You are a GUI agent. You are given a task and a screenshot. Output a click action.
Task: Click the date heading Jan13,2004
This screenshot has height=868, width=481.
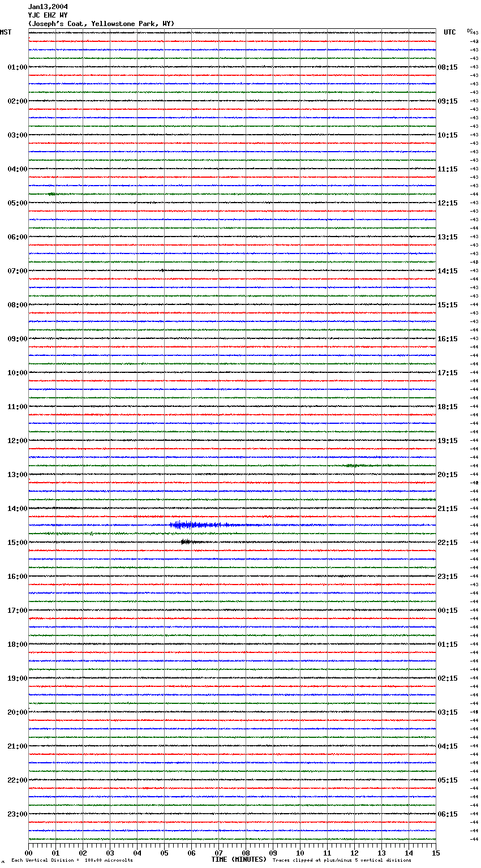point(48,7)
